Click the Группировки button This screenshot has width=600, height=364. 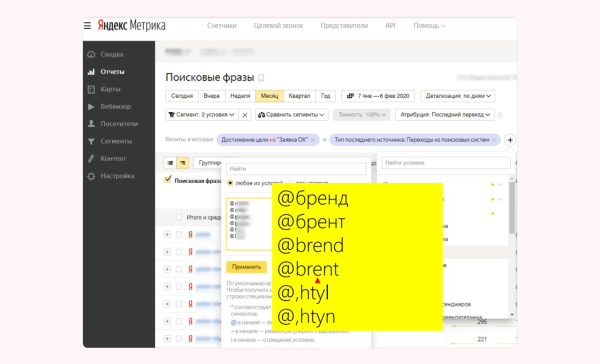pos(208,163)
